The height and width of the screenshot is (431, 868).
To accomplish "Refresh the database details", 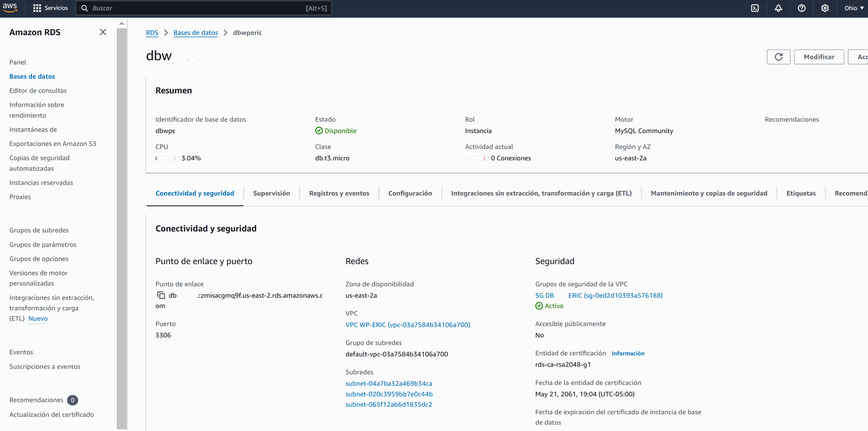I will point(778,57).
